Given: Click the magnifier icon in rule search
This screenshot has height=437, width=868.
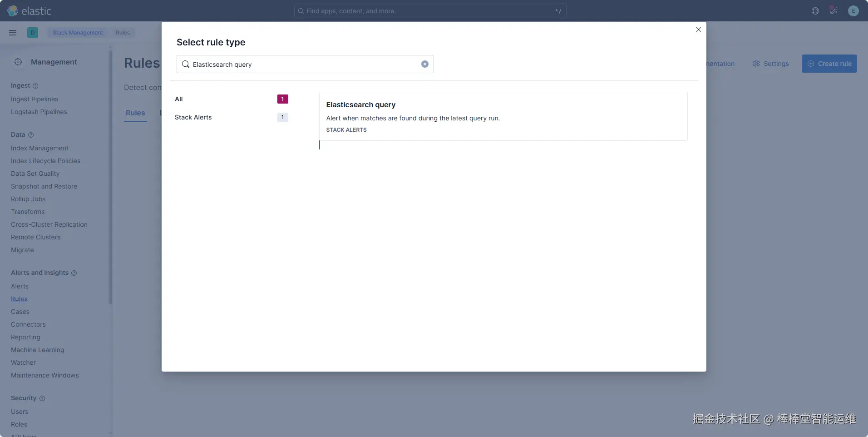Looking at the screenshot, I should [186, 64].
